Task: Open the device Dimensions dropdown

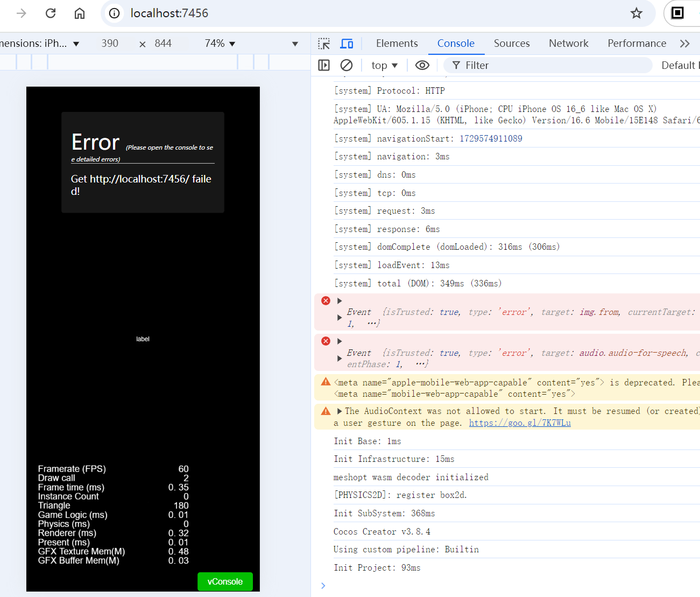Action: point(40,44)
